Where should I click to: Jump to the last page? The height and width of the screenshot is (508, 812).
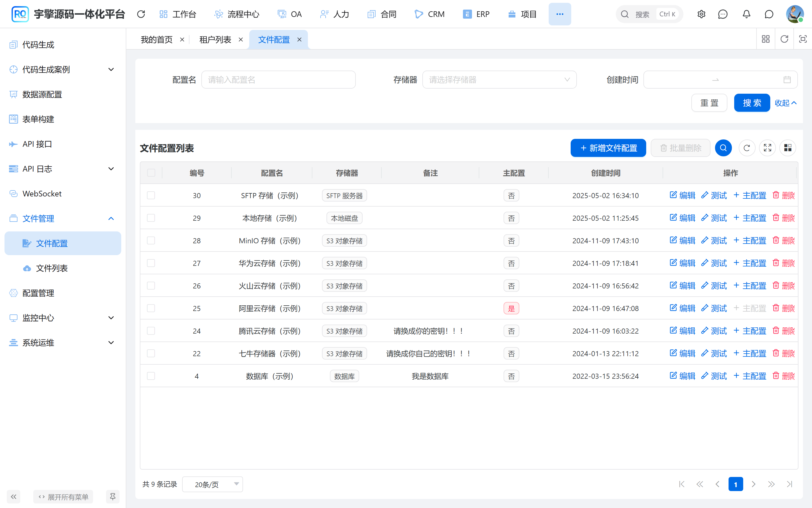tap(789, 484)
